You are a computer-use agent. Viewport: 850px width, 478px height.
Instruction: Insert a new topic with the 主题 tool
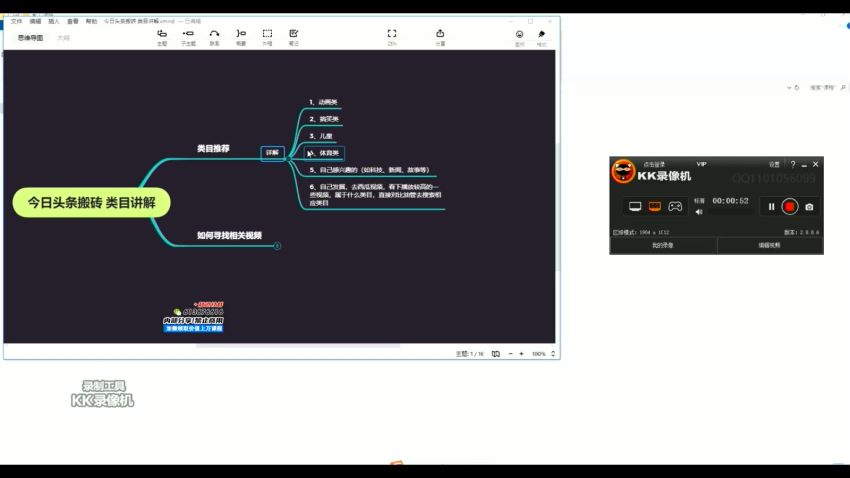(x=162, y=37)
